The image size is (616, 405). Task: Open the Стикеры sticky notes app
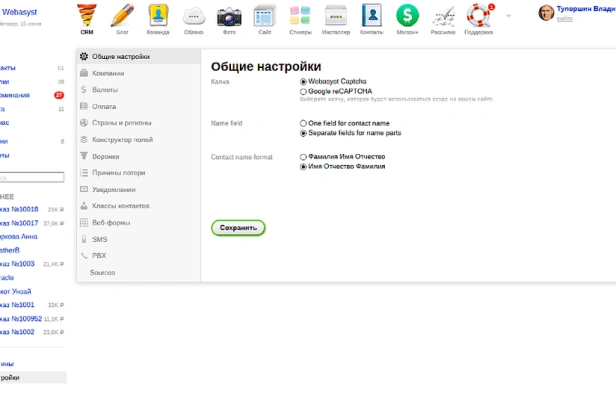click(x=300, y=17)
